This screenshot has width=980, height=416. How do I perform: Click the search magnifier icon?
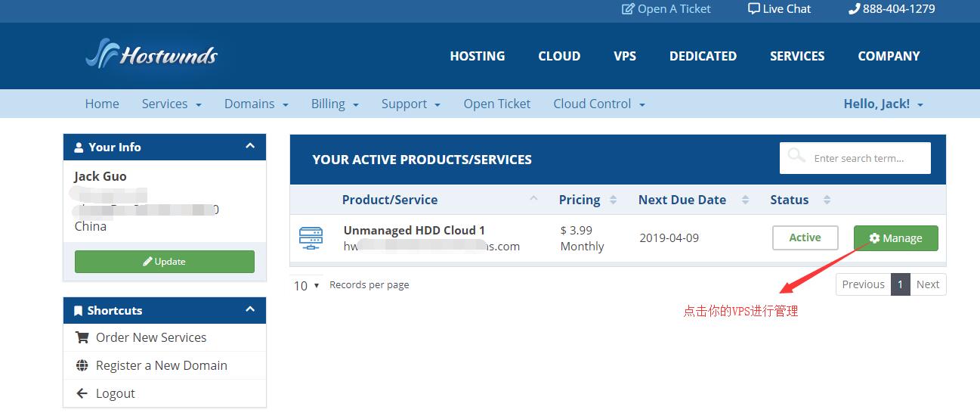click(x=796, y=156)
